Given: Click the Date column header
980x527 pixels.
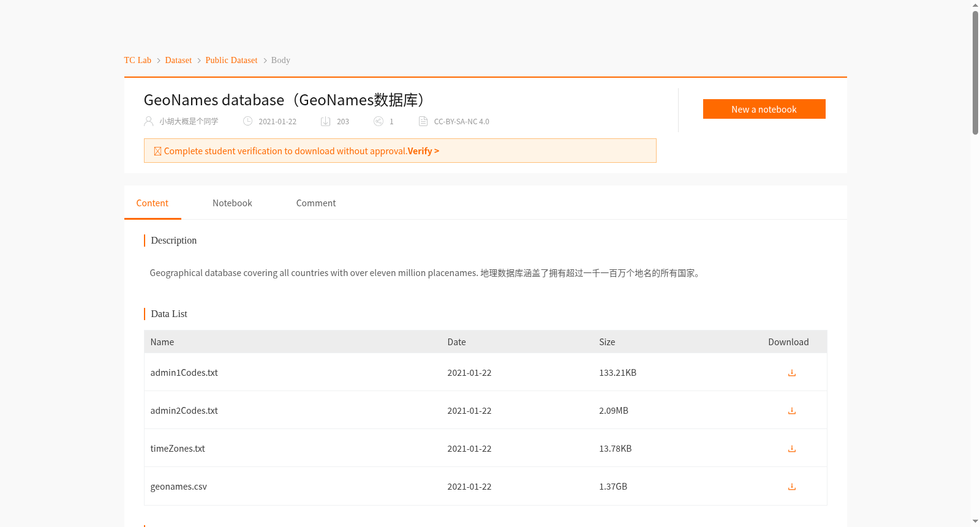Looking at the screenshot, I should [x=457, y=342].
